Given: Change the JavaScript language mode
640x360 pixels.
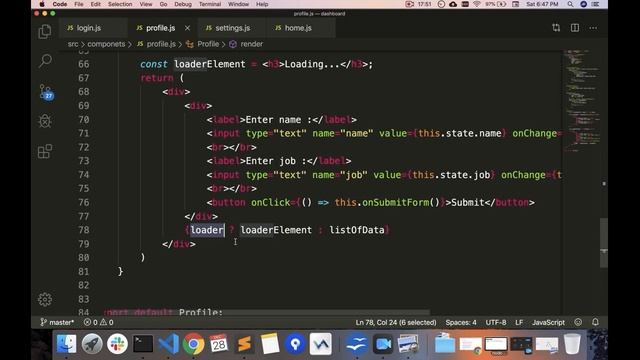Looking at the screenshot, I should 548,322.
